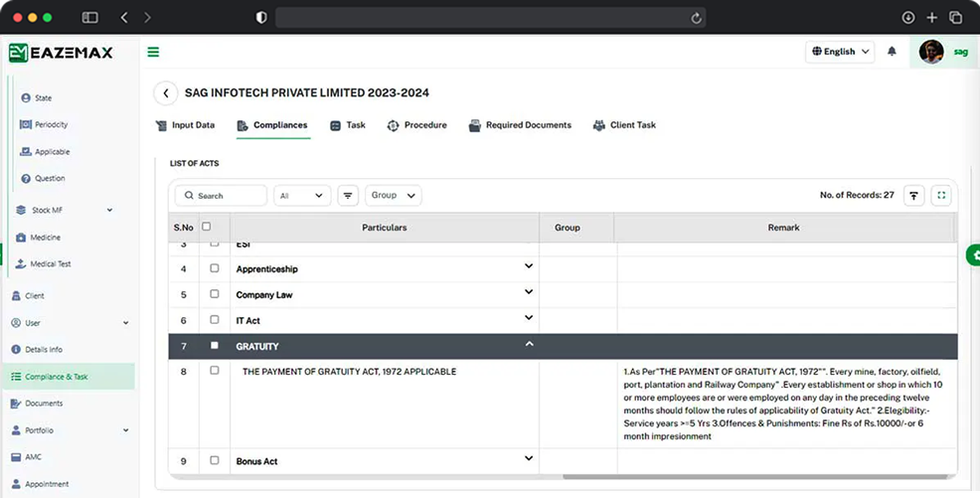Viewport: 980px width, 498px height.
Task: Switch to the Compliances tab
Action: 272,125
